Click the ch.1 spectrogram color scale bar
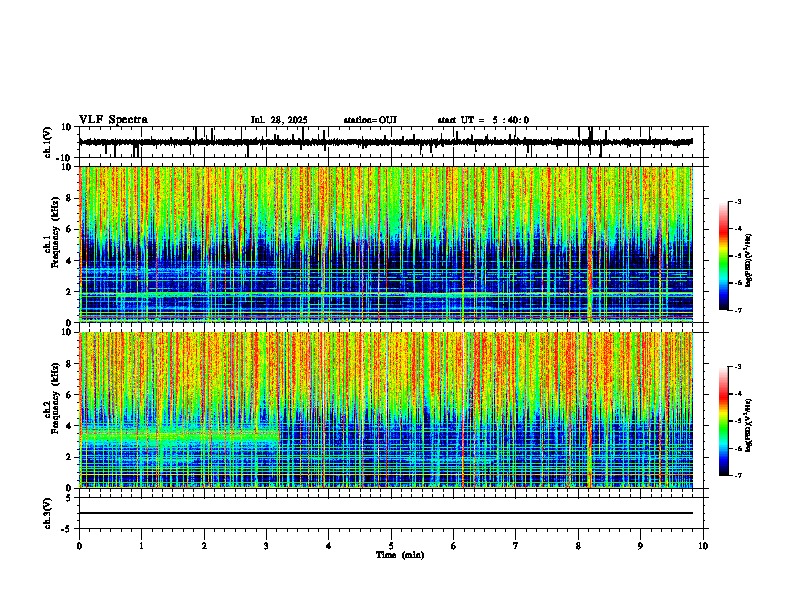The image size is (792, 612). pos(724,256)
